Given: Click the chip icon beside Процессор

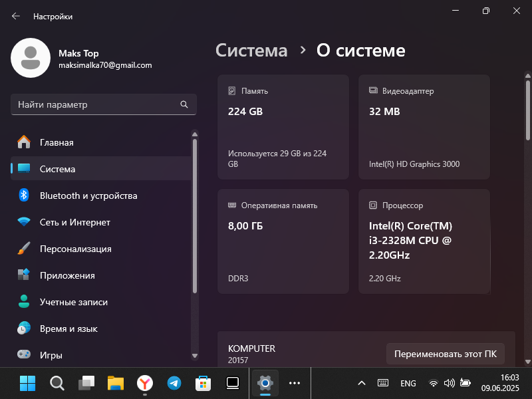Looking at the screenshot, I should pos(373,205).
